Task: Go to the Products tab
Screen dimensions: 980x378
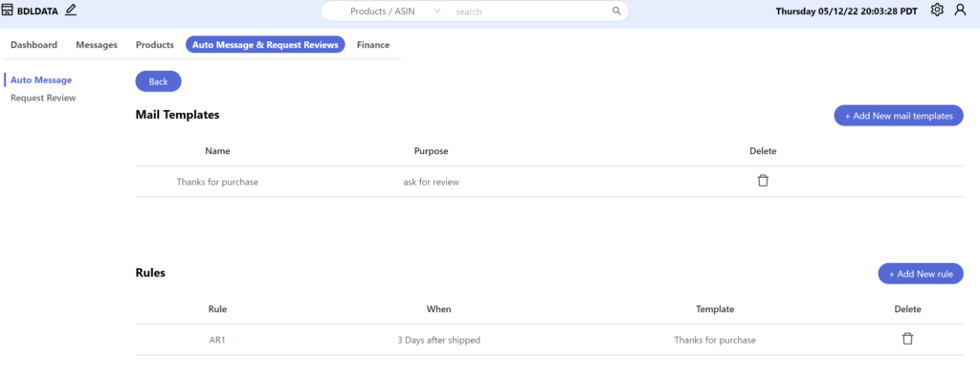Action: click(x=154, y=45)
